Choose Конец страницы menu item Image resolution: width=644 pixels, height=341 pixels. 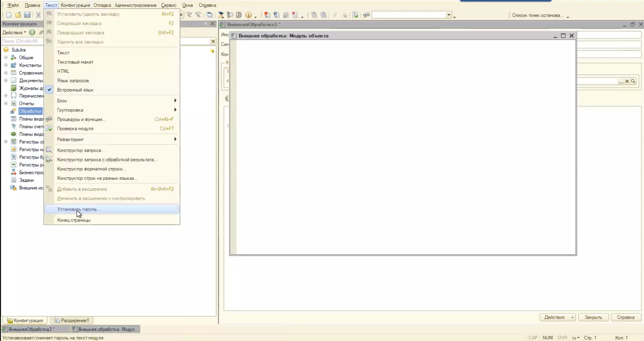point(112,220)
